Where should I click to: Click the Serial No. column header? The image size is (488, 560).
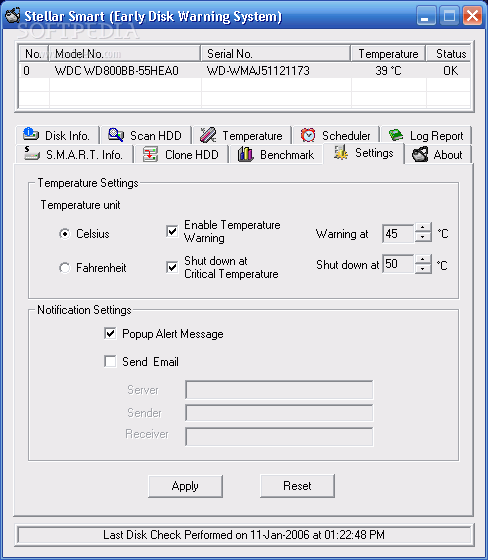(x=275, y=54)
